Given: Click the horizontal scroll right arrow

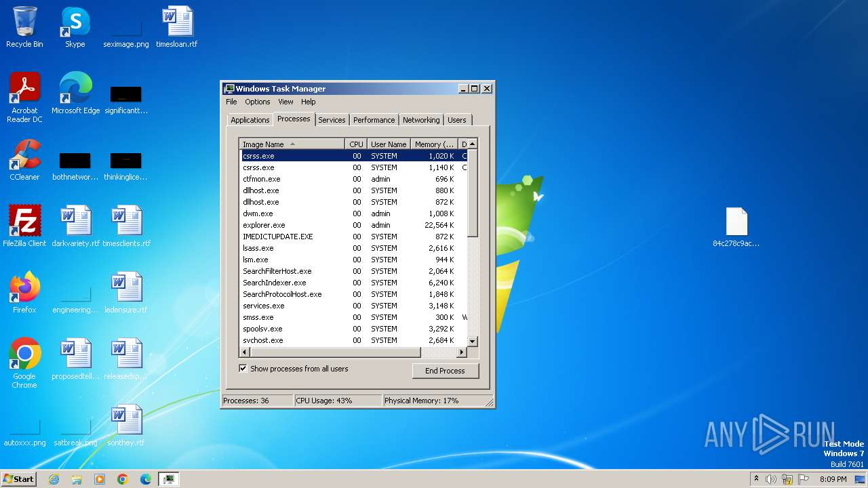Looking at the screenshot, I should point(462,352).
